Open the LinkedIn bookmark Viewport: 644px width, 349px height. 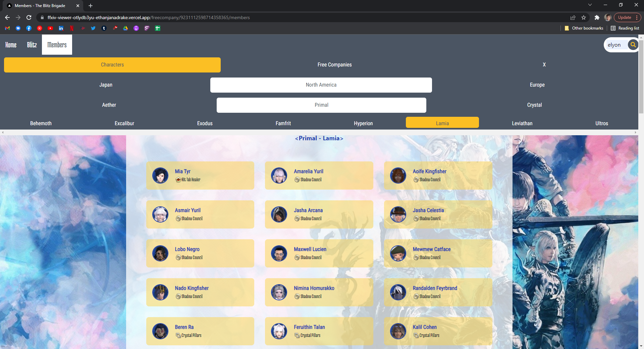pos(61,28)
